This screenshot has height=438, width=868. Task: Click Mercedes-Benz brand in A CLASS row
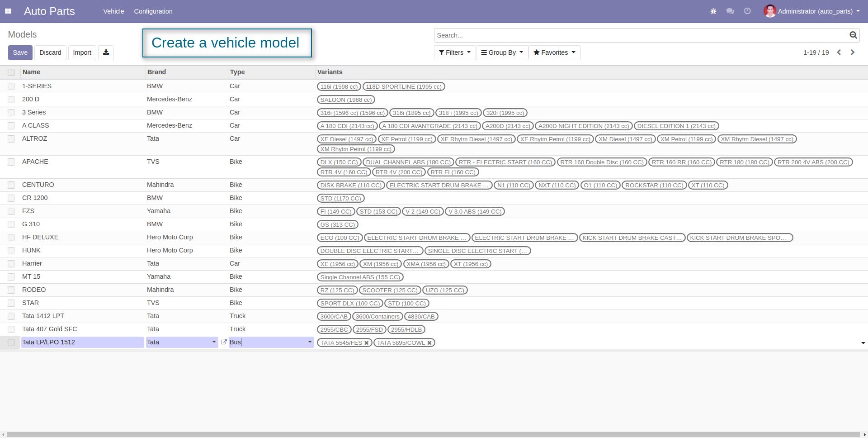point(169,125)
